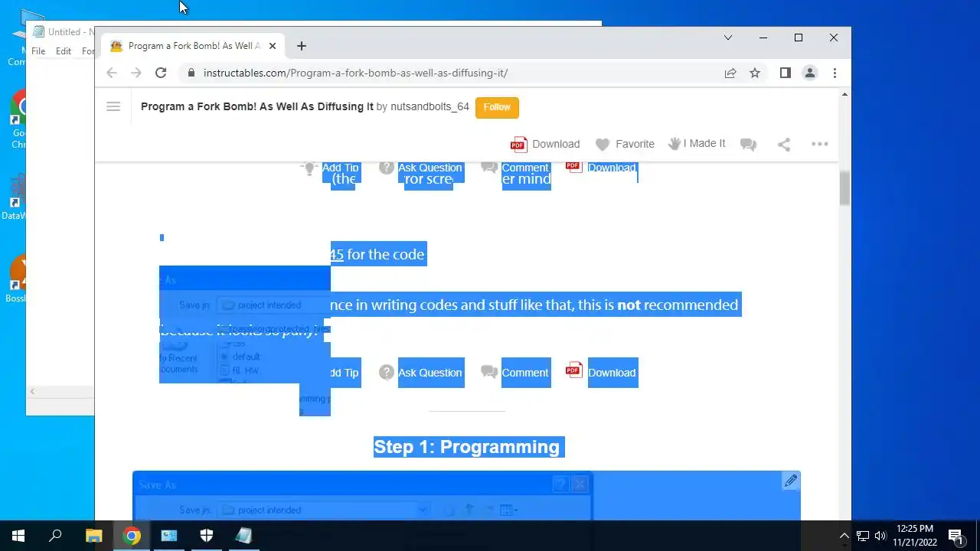Click the Chrome icon on the taskbar
The width and height of the screenshot is (980, 551).
tap(132, 536)
